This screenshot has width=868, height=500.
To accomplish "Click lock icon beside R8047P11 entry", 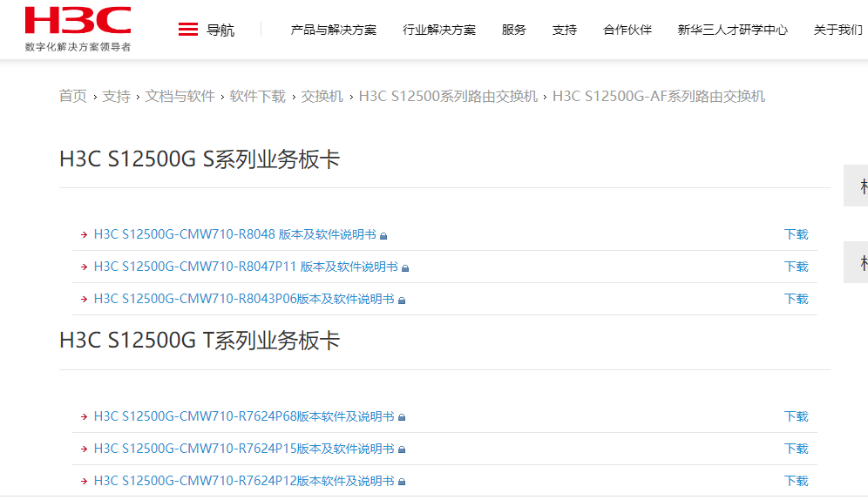I will pyautogui.click(x=405, y=268).
